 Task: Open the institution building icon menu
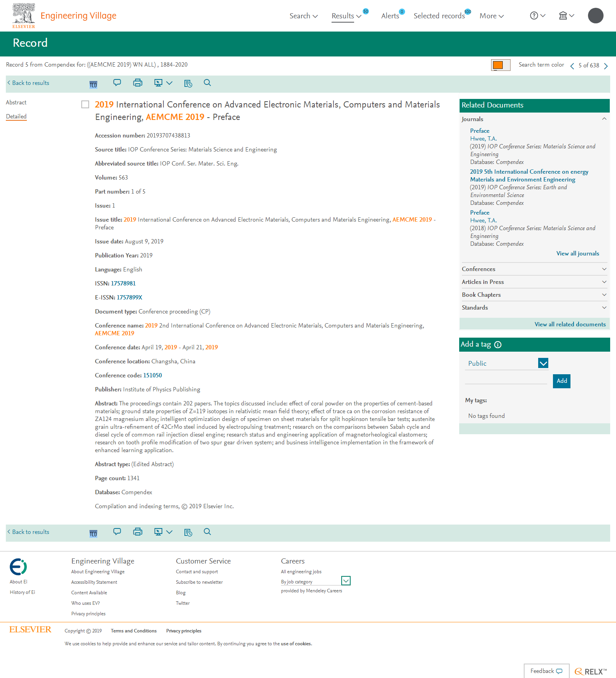click(x=567, y=16)
